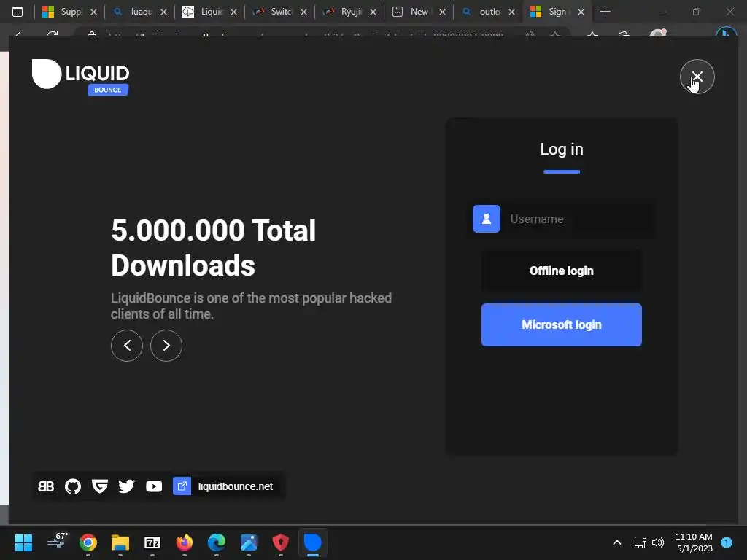
Task: Open 7-Zip from taskbar
Action: coord(152,542)
